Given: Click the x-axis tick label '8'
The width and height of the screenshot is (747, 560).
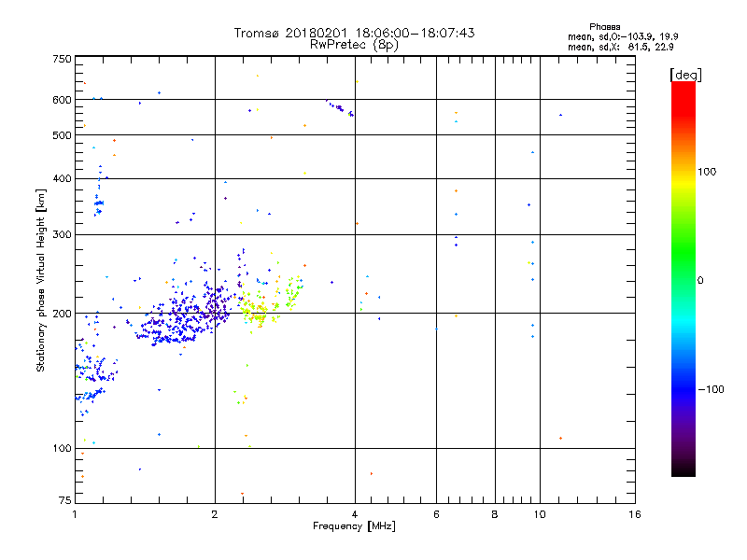Looking at the screenshot, I should [495, 514].
